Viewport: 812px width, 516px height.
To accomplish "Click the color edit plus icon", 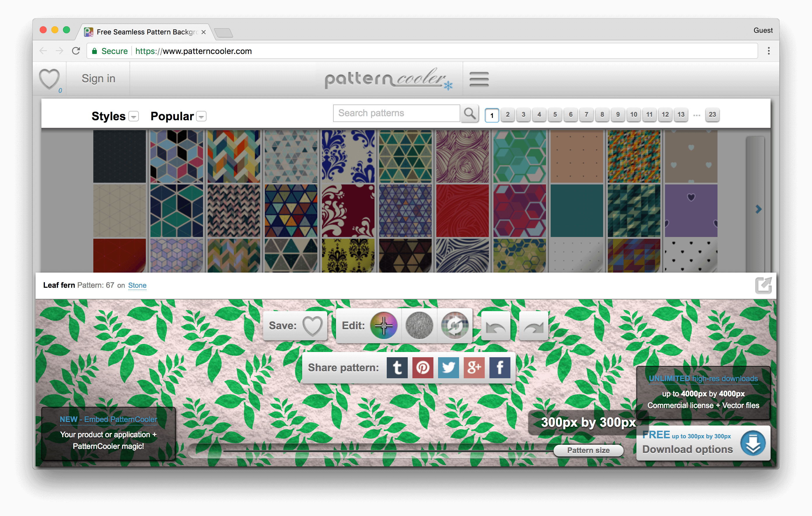I will [384, 325].
